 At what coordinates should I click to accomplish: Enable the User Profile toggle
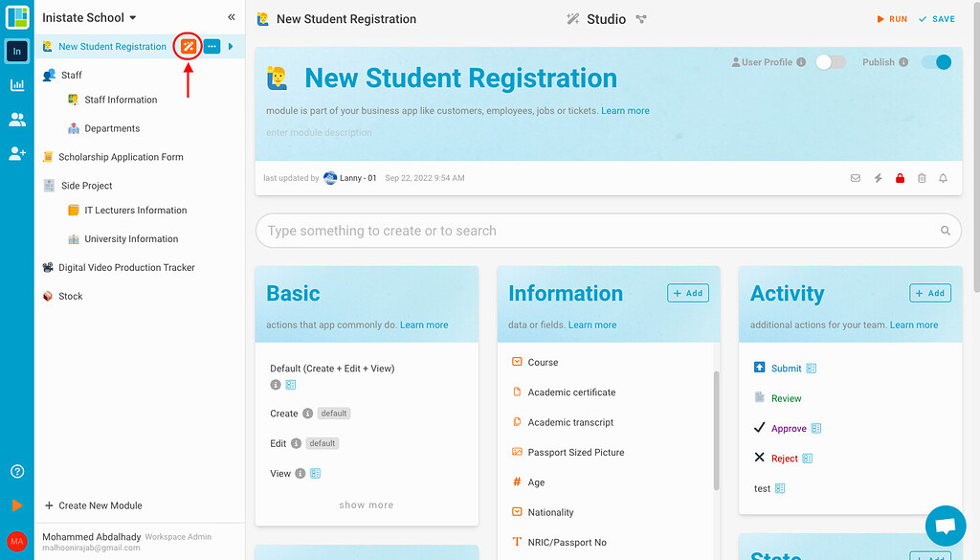coord(830,60)
